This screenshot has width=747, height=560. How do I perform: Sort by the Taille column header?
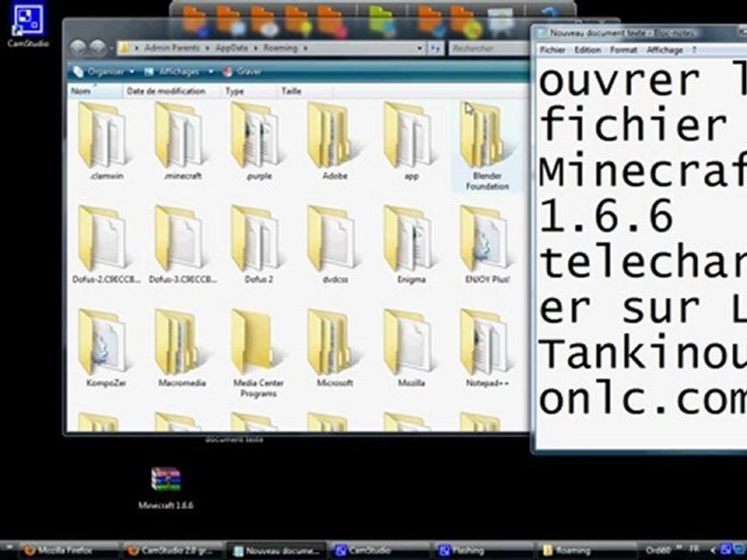(x=304, y=91)
